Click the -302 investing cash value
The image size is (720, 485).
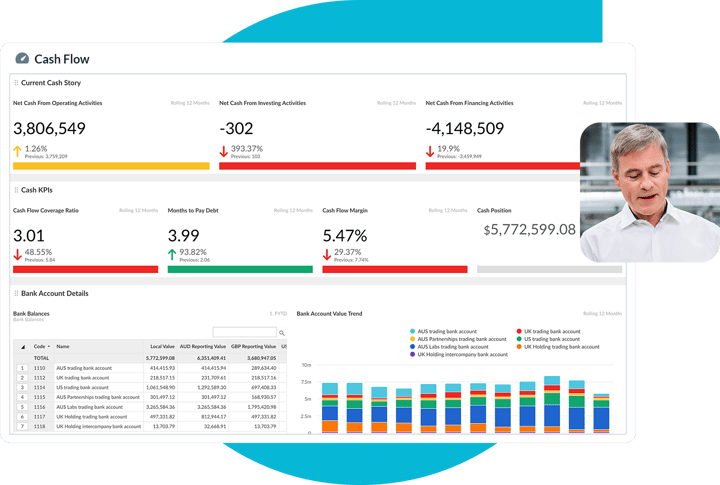tap(236, 129)
